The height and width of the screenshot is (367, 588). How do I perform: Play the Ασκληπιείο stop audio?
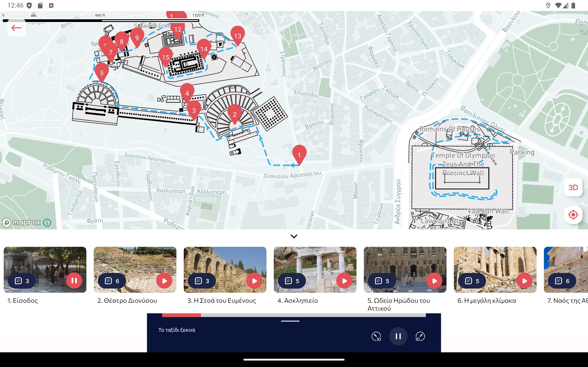click(x=344, y=281)
